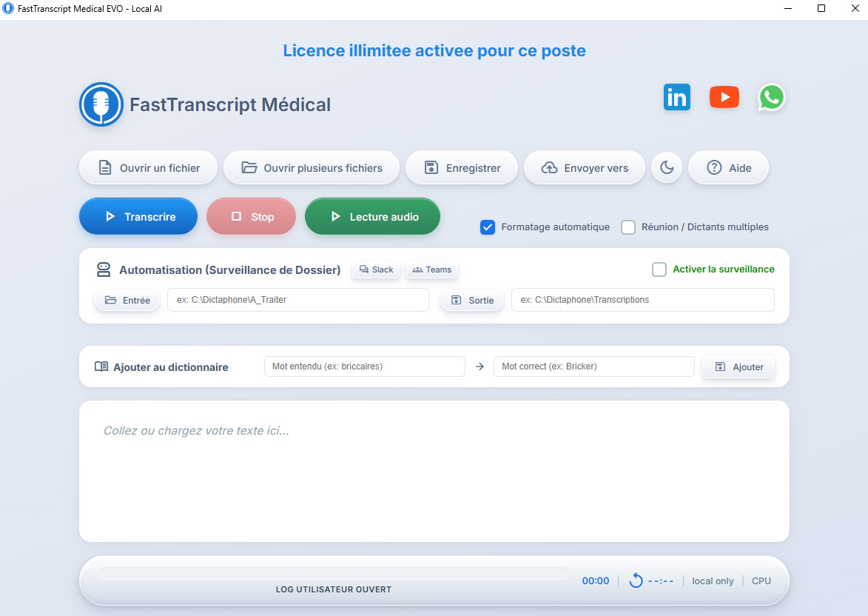Screen dimensions: 868x616
Task: Click the main transcription text area
Action: (434, 471)
